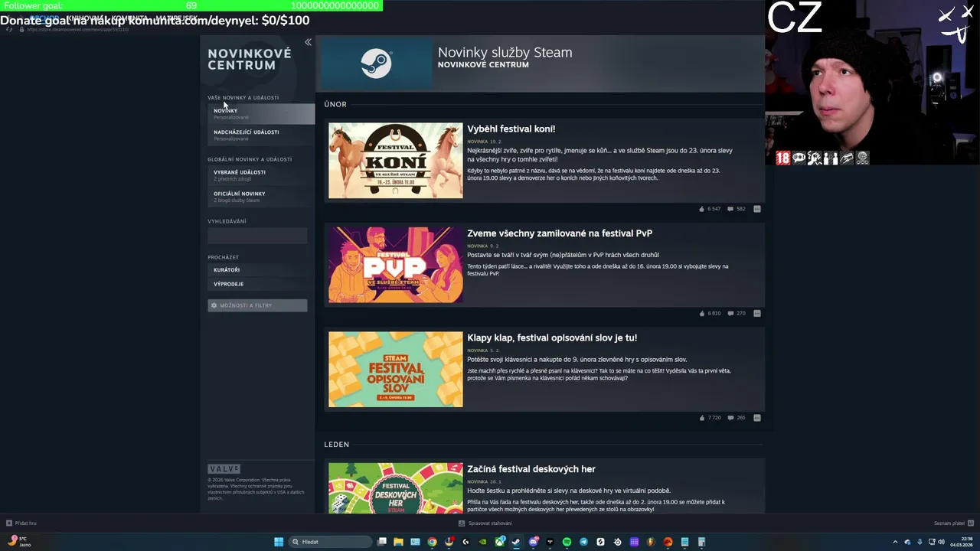This screenshot has width=980, height=551.
Task: Show hidden system tray icons
Action: [x=895, y=542]
